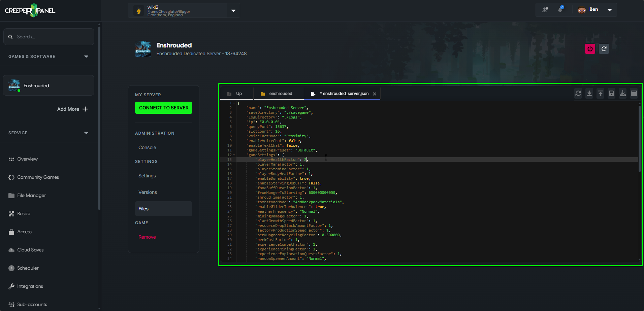The height and width of the screenshot is (311, 644).
Task: Click the red Remove link
Action: pyautogui.click(x=147, y=237)
